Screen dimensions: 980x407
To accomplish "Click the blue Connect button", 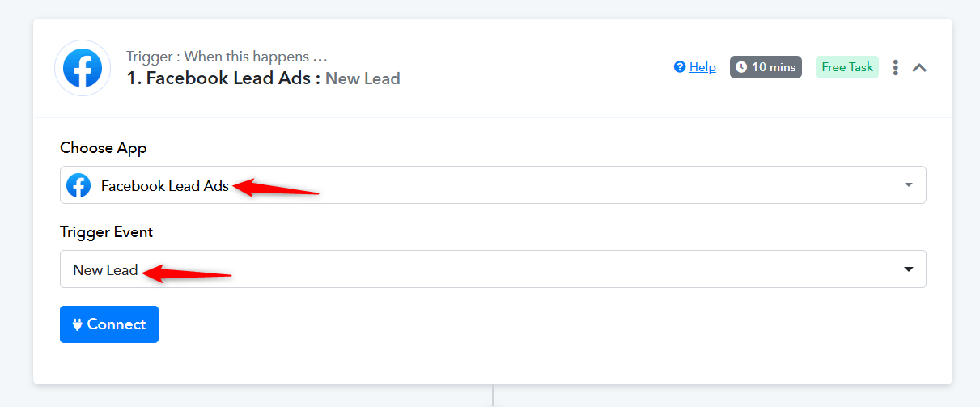I will [109, 324].
